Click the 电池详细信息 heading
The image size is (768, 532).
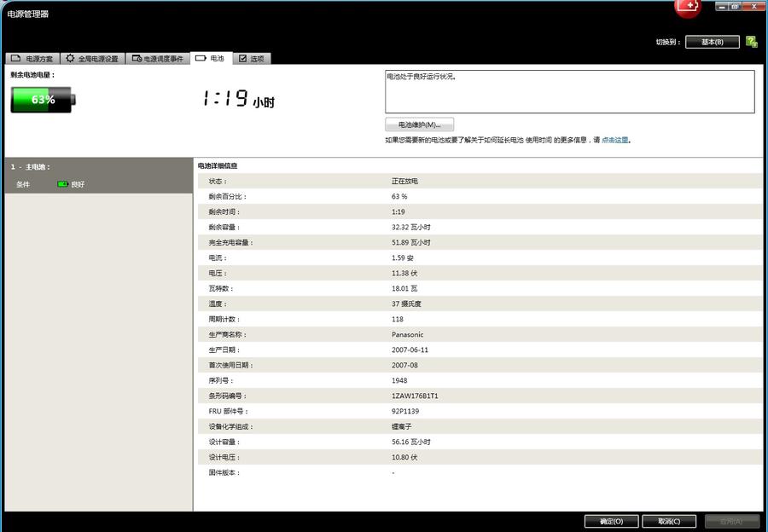coord(218,166)
